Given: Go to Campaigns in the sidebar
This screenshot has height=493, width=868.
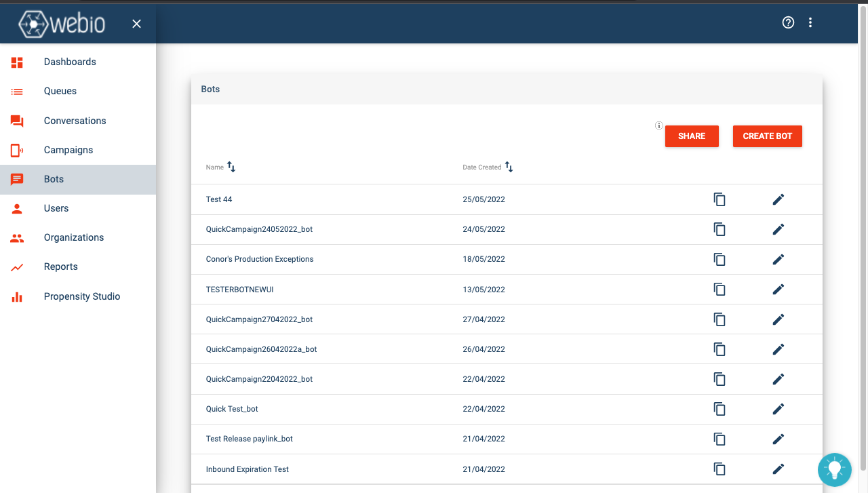Looking at the screenshot, I should [68, 150].
